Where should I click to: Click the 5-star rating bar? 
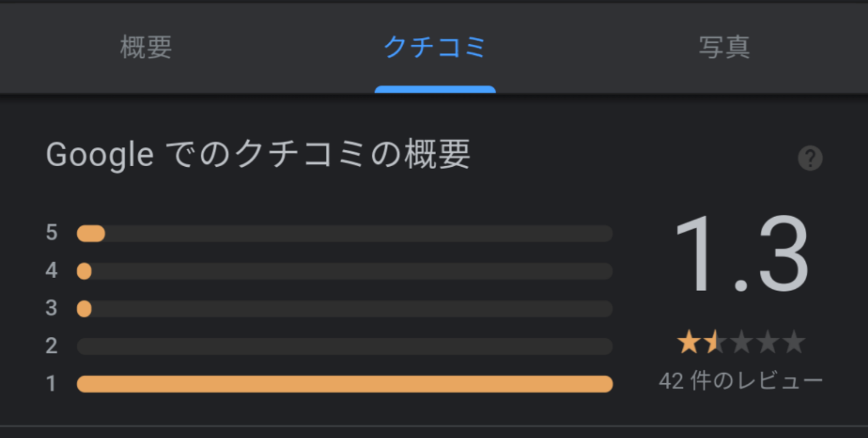pyautogui.click(x=344, y=234)
